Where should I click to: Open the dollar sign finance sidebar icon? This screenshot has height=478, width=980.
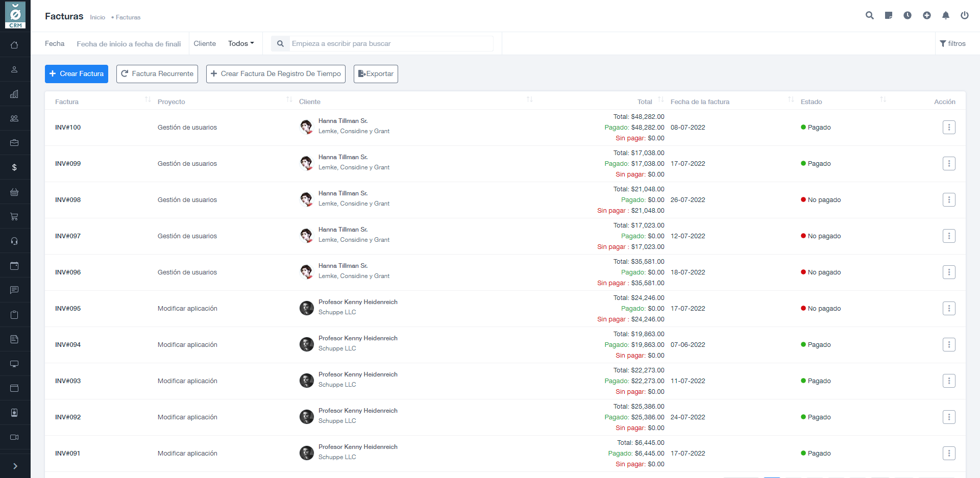tap(14, 167)
